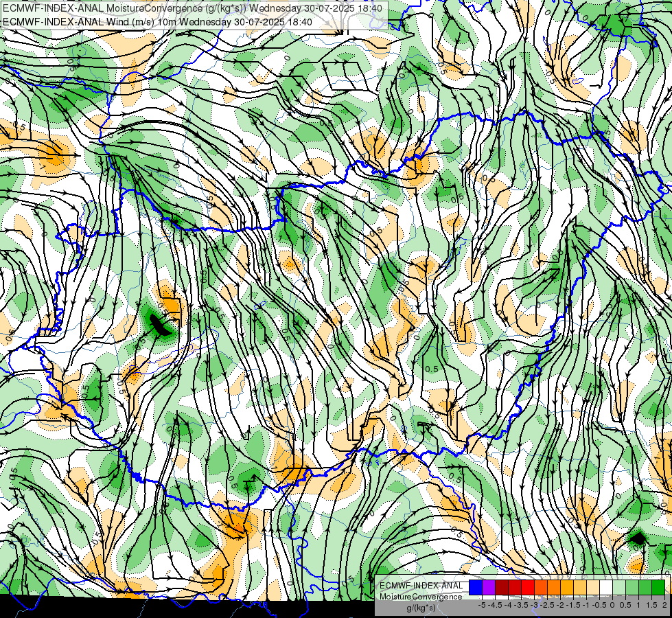The image size is (672, 618).
Task: Select the medium green swatch between 1 and 1.5
Action: click(645, 588)
